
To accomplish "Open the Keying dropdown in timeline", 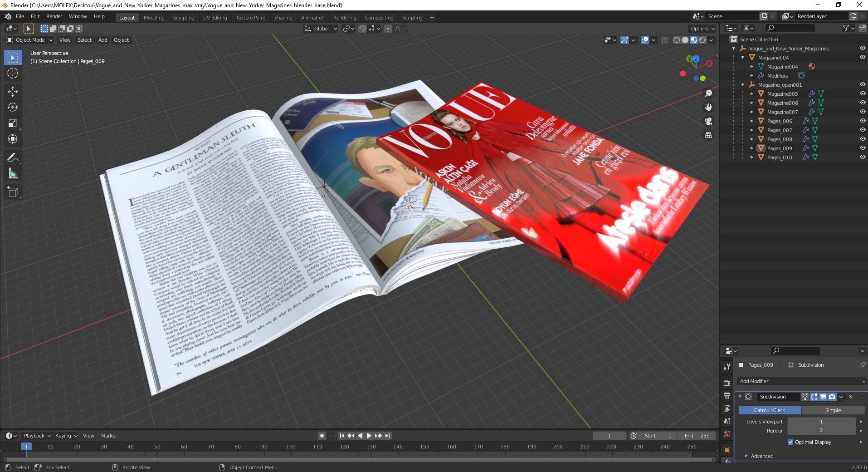I will pyautogui.click(x=66, y=436).
